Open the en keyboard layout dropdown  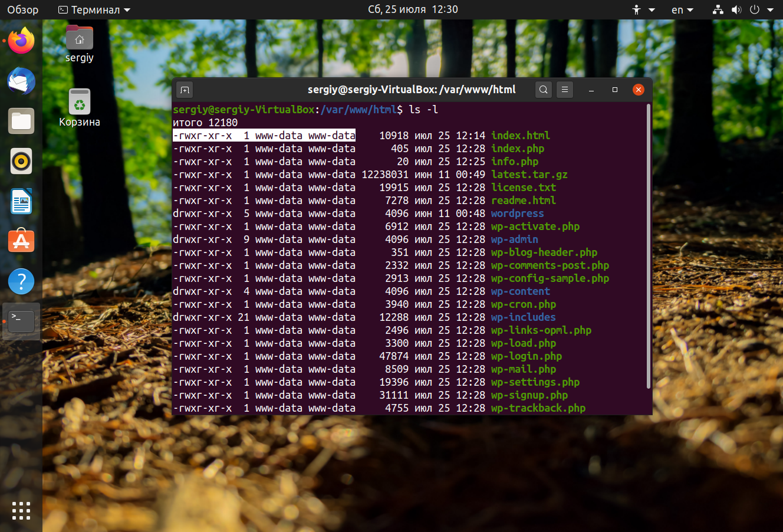coord(682,10)
